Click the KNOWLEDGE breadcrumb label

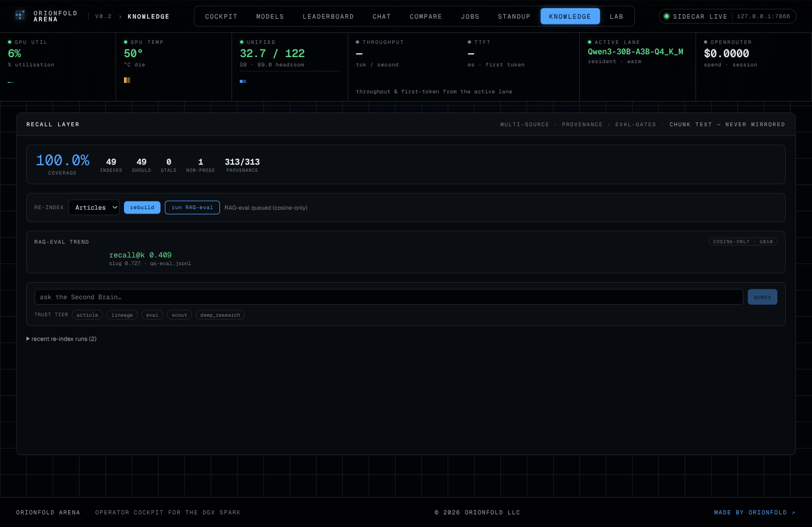[x=149, y=16]
